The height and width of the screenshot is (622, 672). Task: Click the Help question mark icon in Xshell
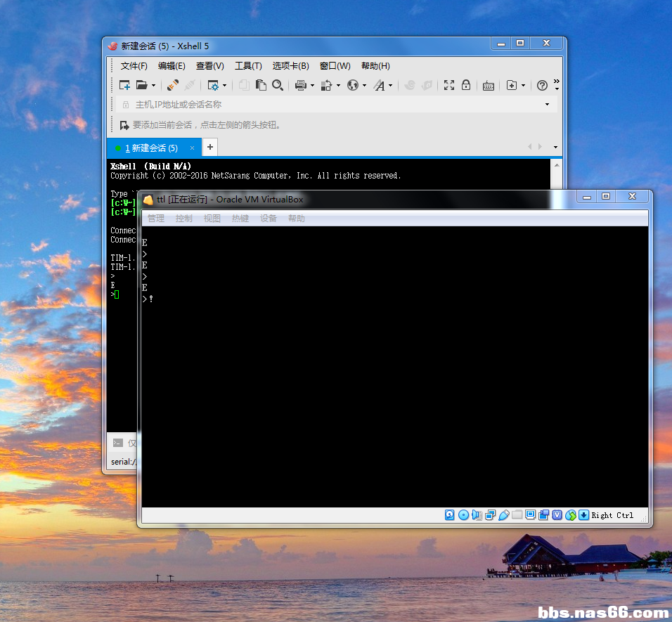click(542, 86)
